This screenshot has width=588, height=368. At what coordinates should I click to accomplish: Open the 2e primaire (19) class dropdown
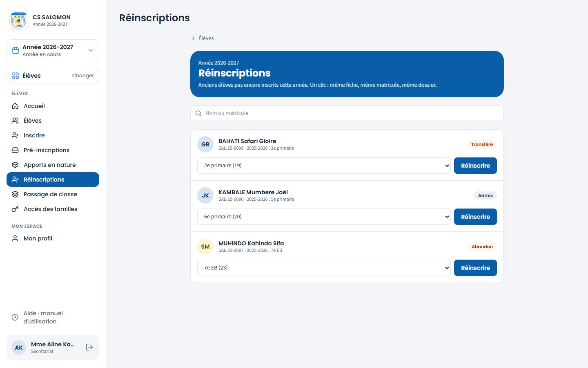(x=324, y=166)
